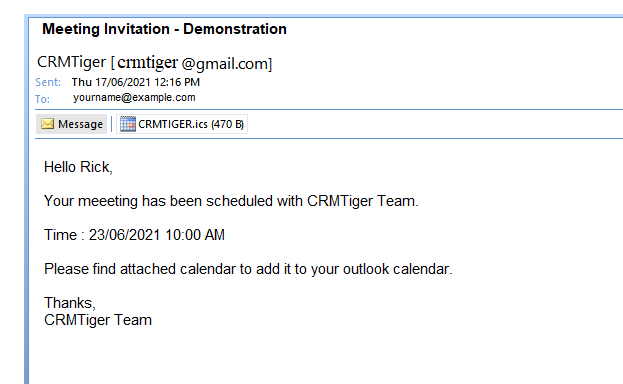Image resolution: width=623 pixels, height=384 pixels.
Task: Click the subject Meeting Invitation - Demonstration
Action: (x=164, y=29)
